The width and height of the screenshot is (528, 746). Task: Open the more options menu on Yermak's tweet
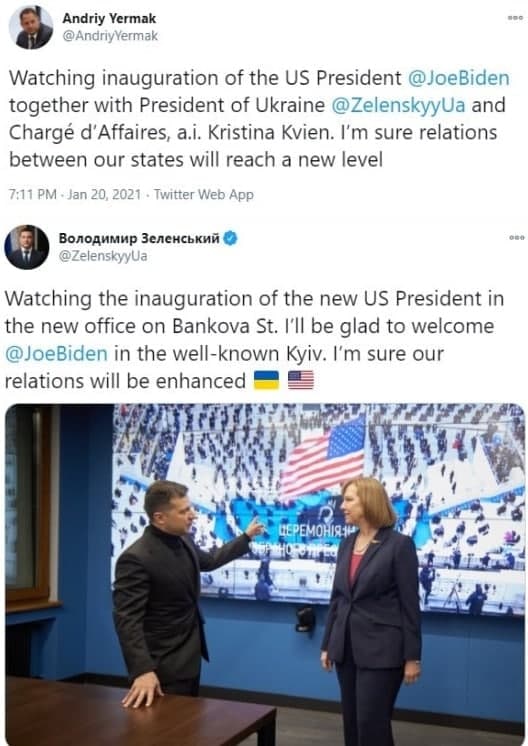[x=515, y=18]
